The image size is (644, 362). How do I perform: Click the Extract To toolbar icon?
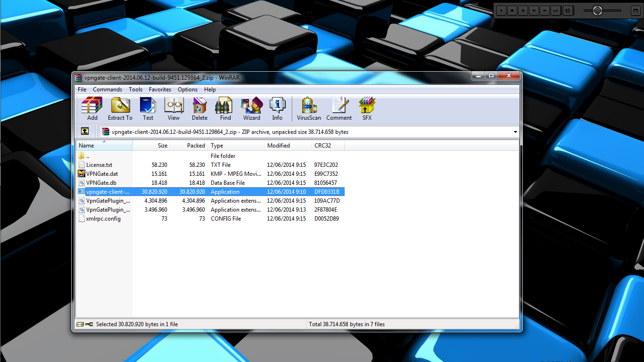120,109
